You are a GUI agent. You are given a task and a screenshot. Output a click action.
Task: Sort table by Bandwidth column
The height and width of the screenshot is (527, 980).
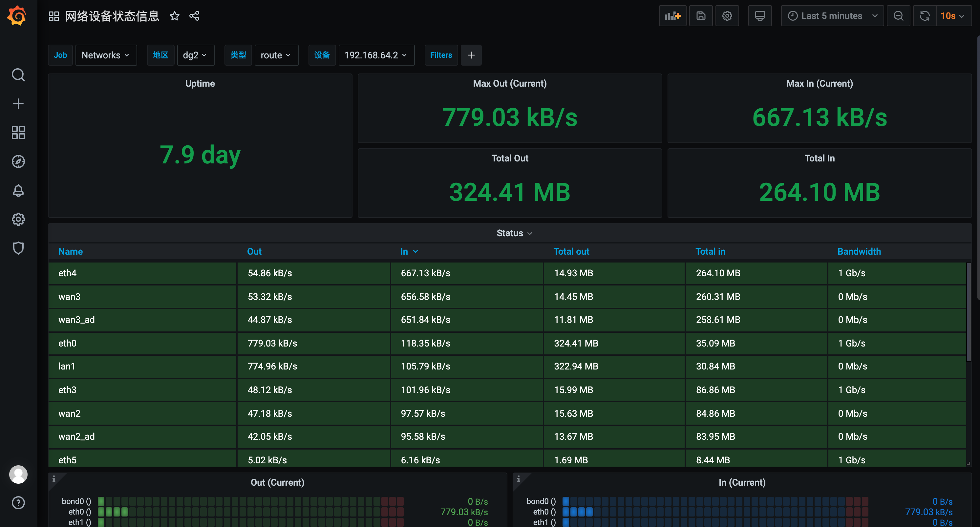coord(859,251)
